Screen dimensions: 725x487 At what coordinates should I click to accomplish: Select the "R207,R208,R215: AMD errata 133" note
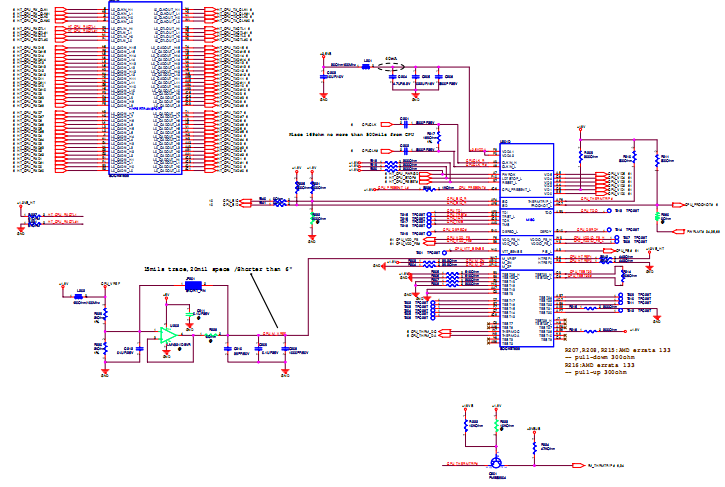(617, 351)
